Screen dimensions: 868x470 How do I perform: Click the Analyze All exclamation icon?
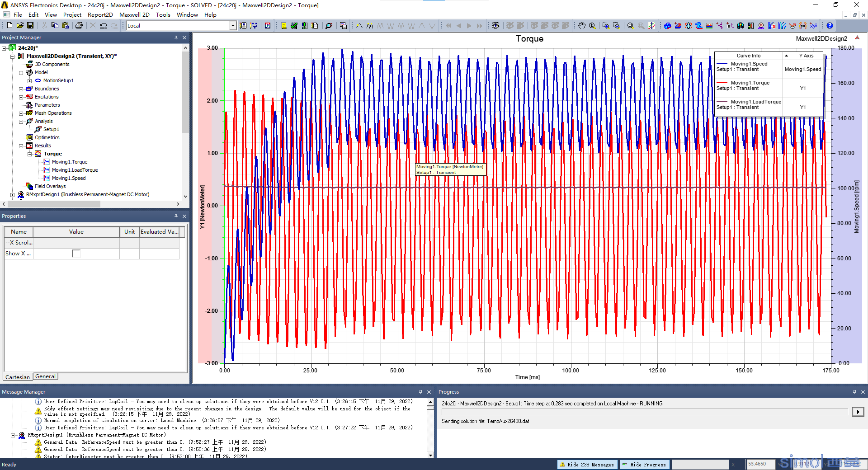pos(305,26)
